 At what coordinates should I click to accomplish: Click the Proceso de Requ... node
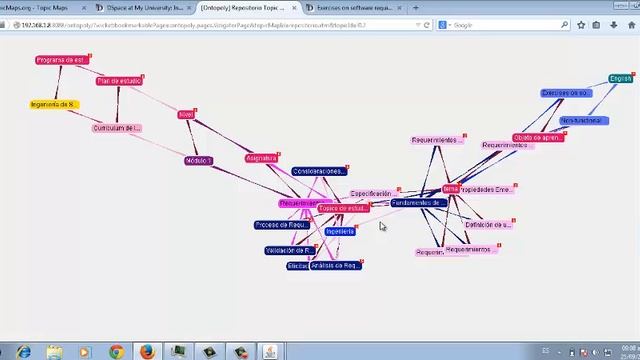click(x=282, y=225)
